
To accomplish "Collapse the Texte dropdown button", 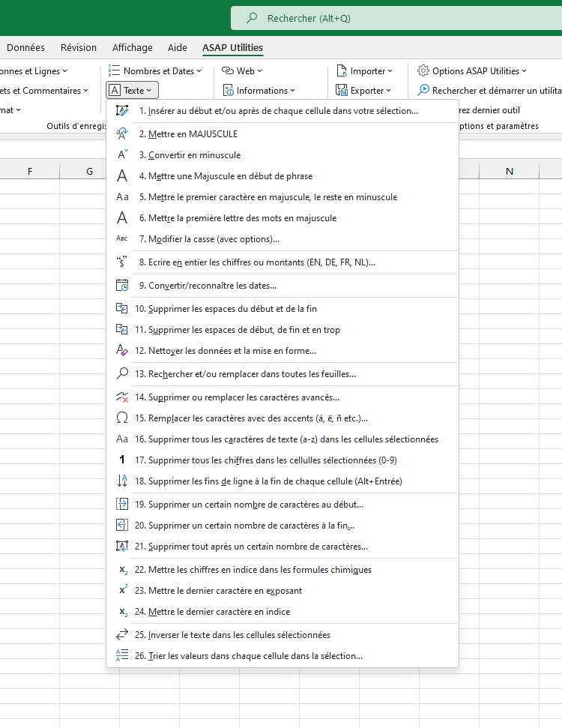I will tap(133, 90).
